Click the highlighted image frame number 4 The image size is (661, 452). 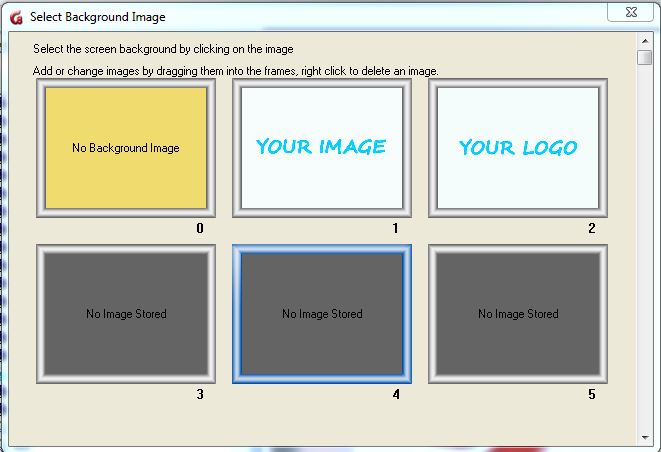[x=321, y=314]
